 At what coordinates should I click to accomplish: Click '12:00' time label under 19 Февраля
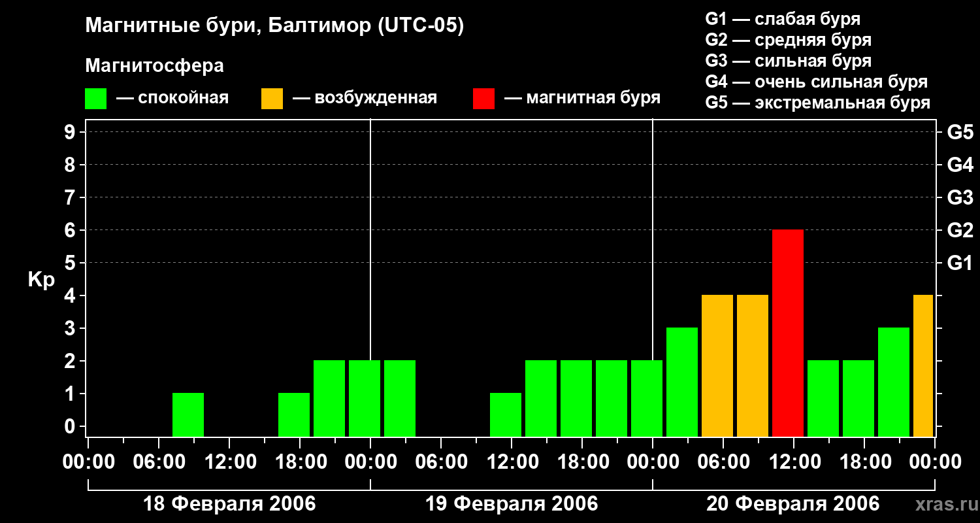coord(512,462)
